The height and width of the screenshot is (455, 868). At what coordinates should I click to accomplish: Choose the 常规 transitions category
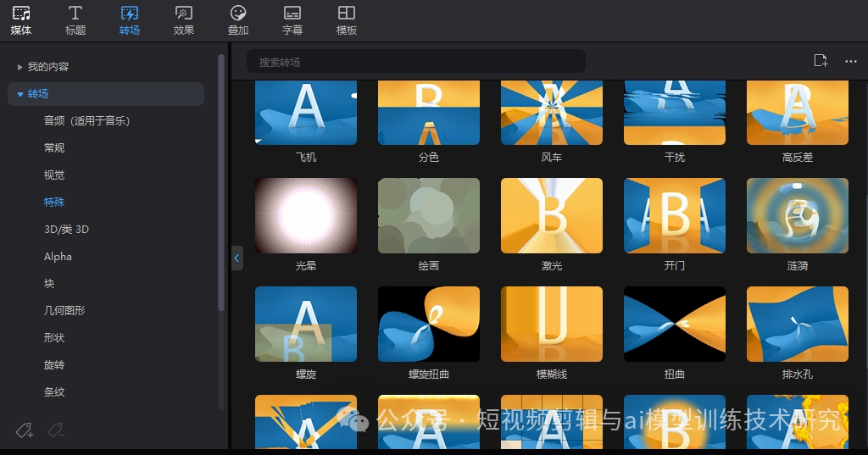pos(54,147)
